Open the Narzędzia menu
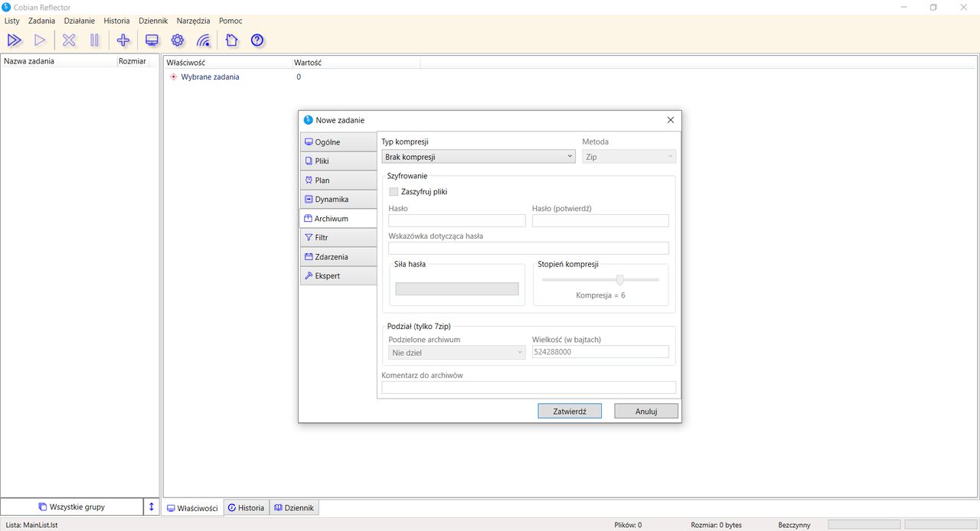The width and height of the screenshot is (980, 531). [193, 21]
